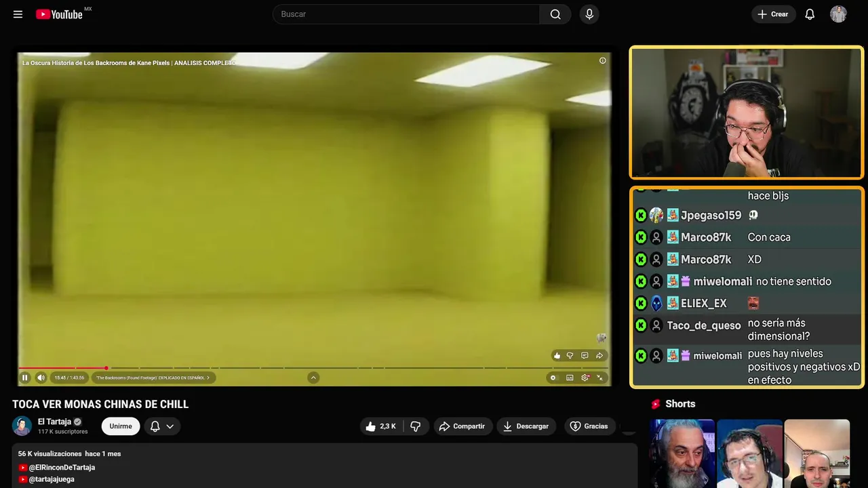Click '56 K visualizaciones hace 1 mes' text
Screen dimensions: 868x488
point(70,453)
